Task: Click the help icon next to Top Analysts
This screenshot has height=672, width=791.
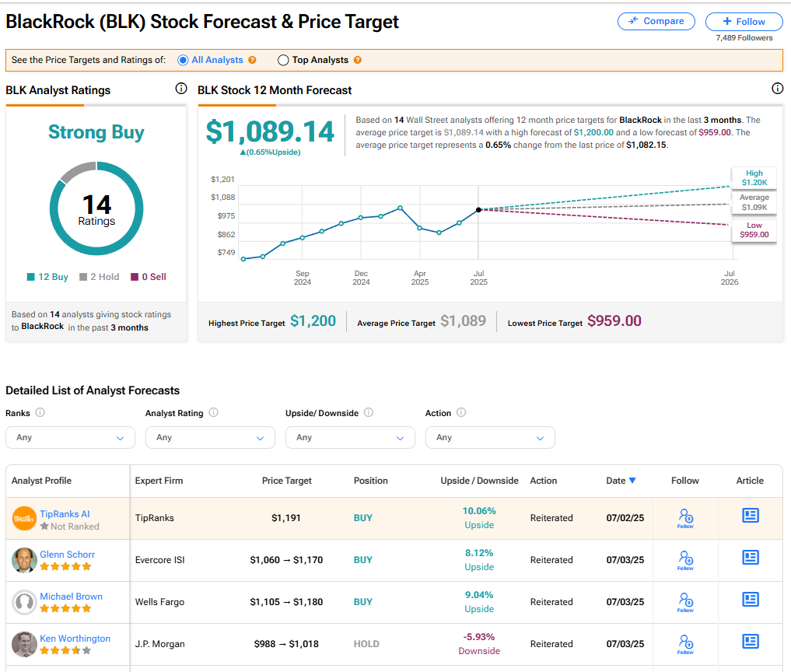Action: [x=357, y=60]
